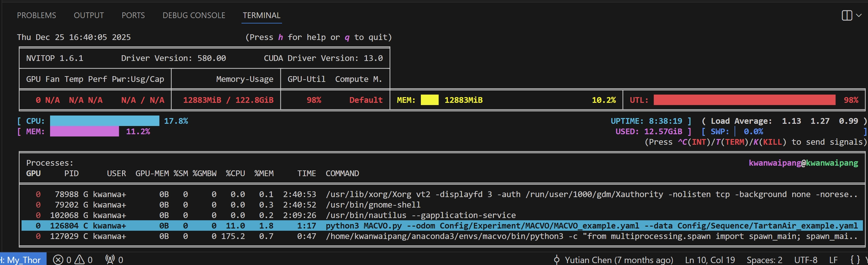Click the red GPU UTL utilization bar

(744, 100)
